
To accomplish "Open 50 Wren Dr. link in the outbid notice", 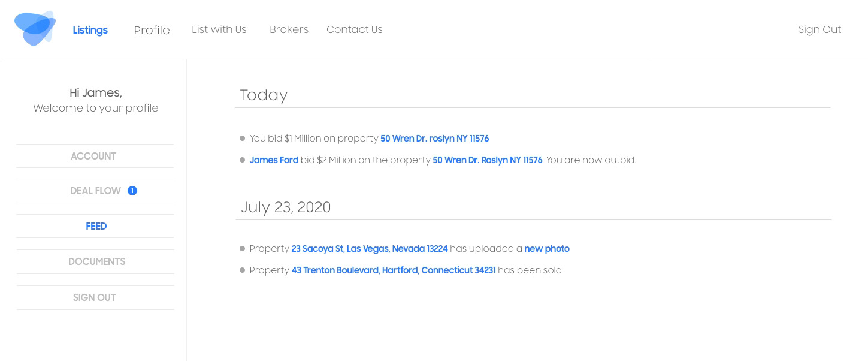I will [x=487, y=160].
